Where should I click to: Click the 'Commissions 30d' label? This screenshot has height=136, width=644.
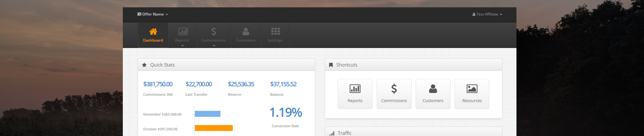pyautogui.click(x=158, y=95)
